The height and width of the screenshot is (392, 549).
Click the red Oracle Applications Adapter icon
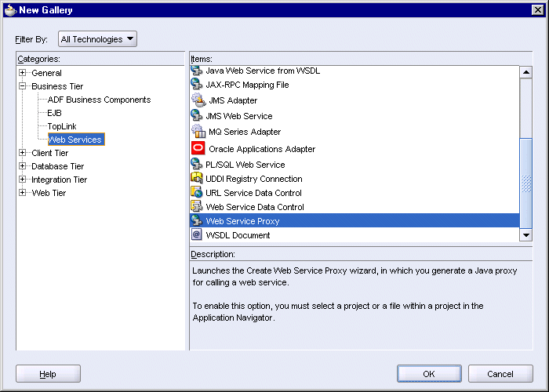(x=198, y=148)
